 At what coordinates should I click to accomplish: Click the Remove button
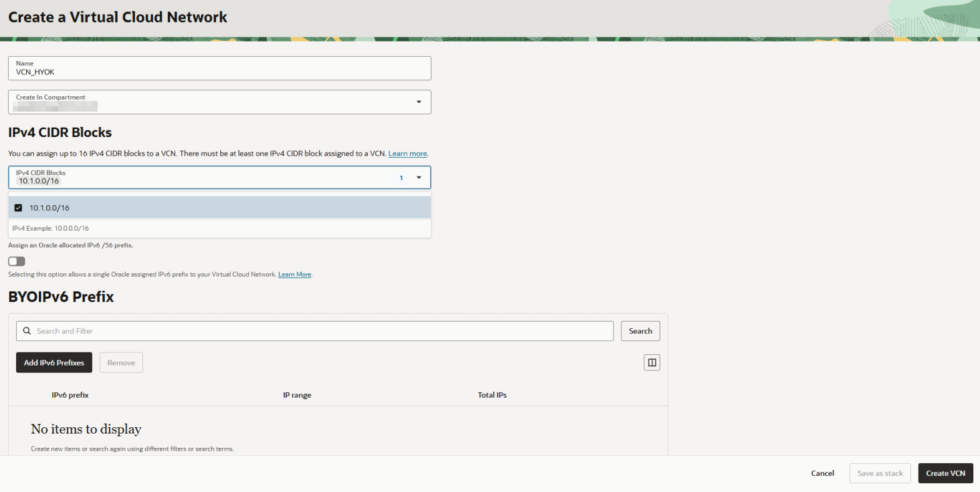click(x=121, y=362)
